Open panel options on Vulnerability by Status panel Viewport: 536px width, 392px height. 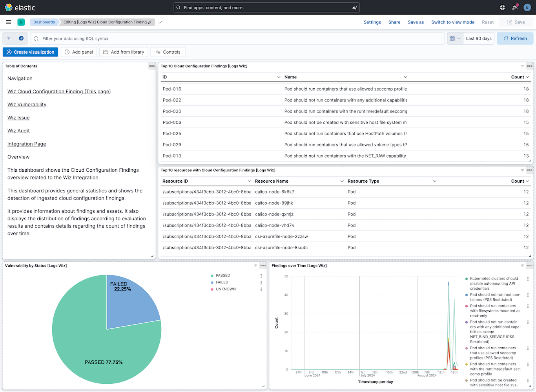[x=263, y=265]
